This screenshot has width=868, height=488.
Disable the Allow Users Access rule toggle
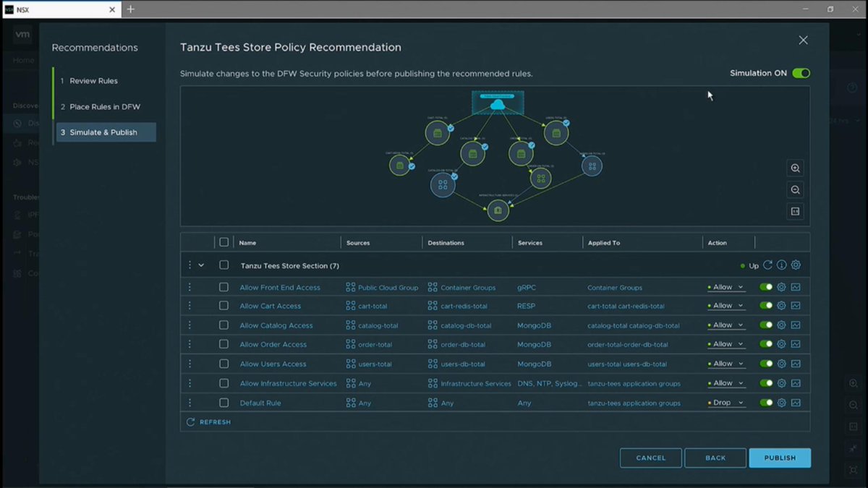tap(766, 364)
